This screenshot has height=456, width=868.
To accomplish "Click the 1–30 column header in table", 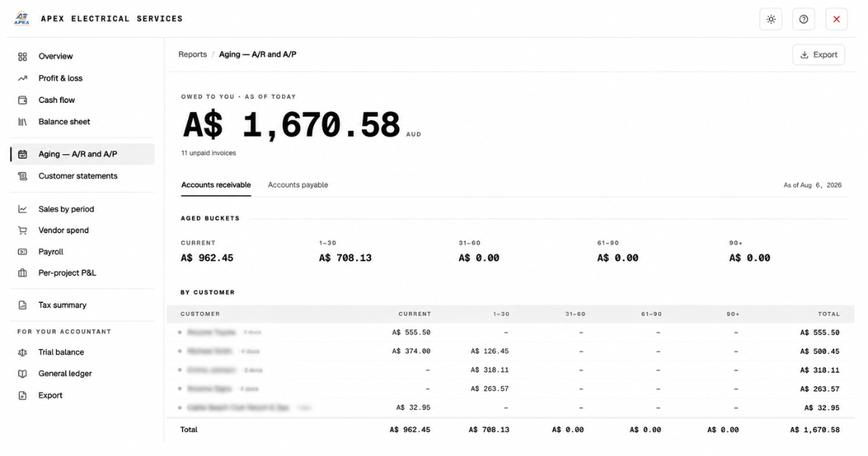I will click(x=501, y=314).
